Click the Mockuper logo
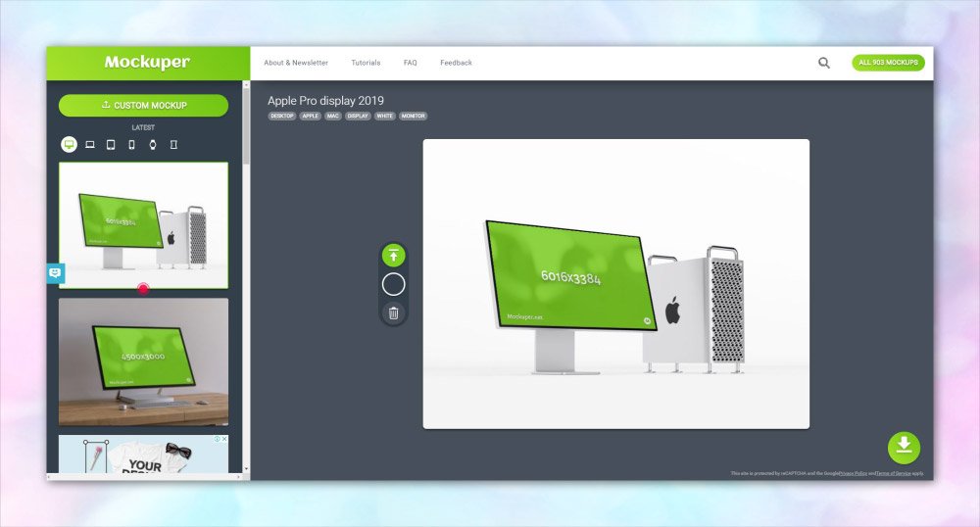 click(147, 62)
